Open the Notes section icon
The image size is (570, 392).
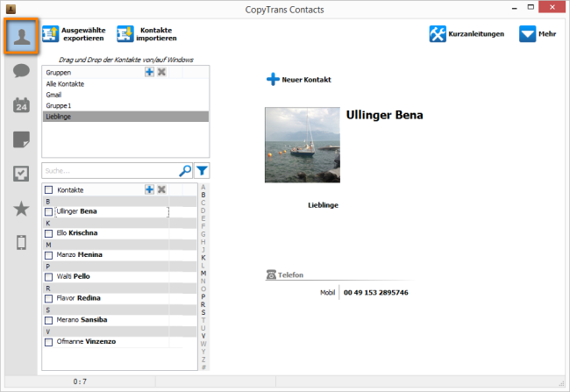click(x=21, y=139)
